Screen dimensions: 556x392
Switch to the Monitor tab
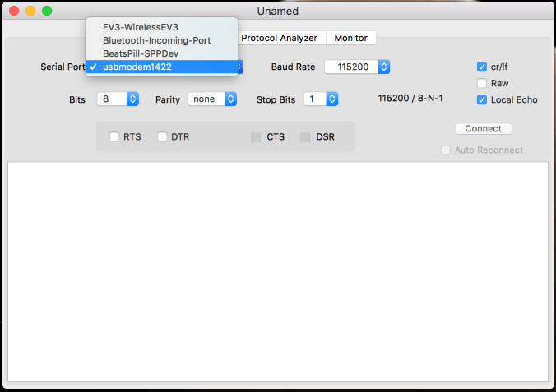coord(350,38)
